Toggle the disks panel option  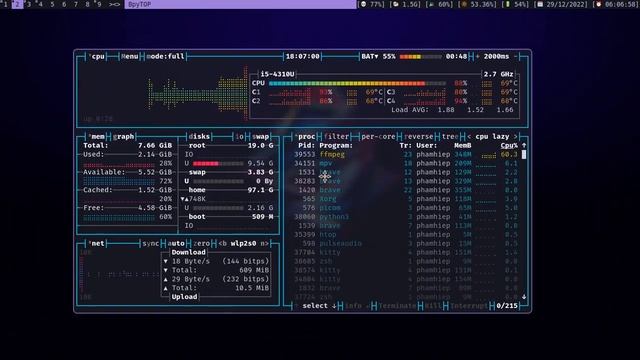pyautogui.click(x=199, y=136)
